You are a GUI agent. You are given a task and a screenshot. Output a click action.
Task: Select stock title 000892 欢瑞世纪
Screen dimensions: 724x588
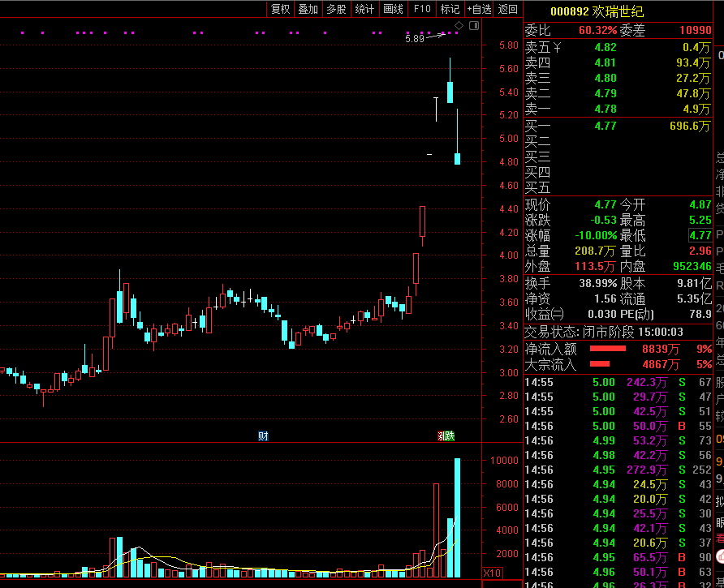coord(596,11)
